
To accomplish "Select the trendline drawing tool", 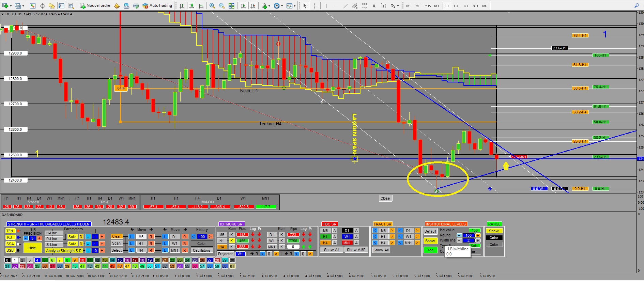I will (x=345, y=6).
